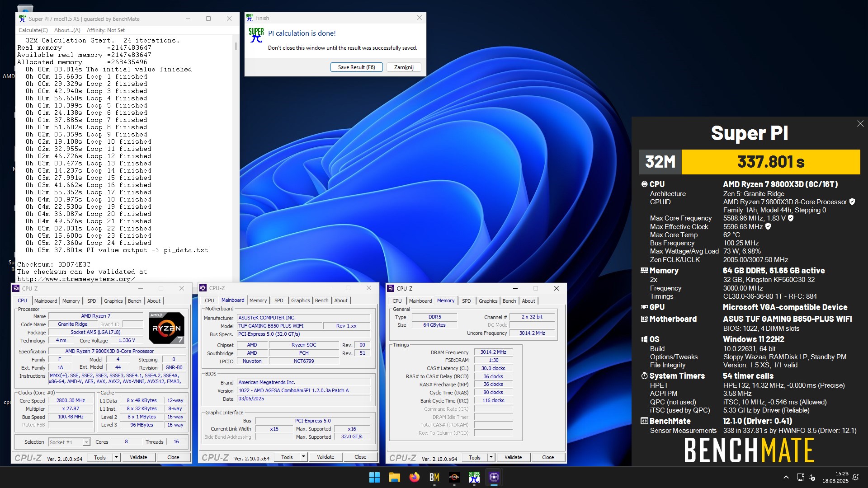Open Bench tab in Mainboard window
The height and width of the screenshot is (488, 868).
point(322,300)
